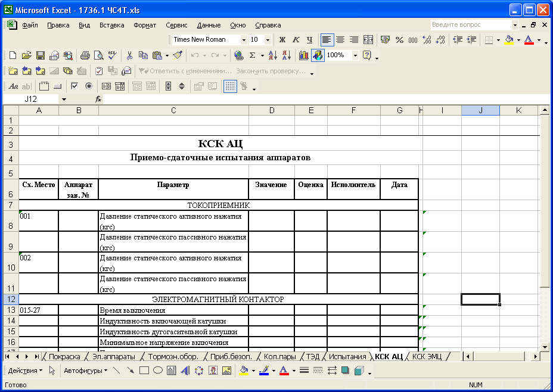Select the Oval drawing tool
This screenshot has width=553, height=392.
tap(158, 371)
